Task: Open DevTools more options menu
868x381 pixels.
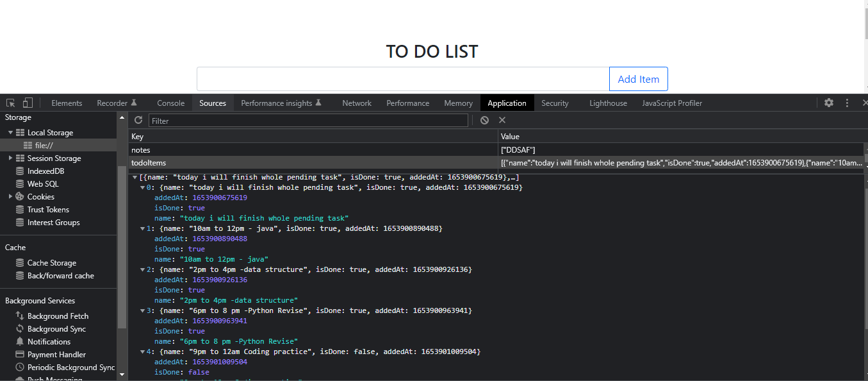Action: pyautogui.click(x=847, y=103)
